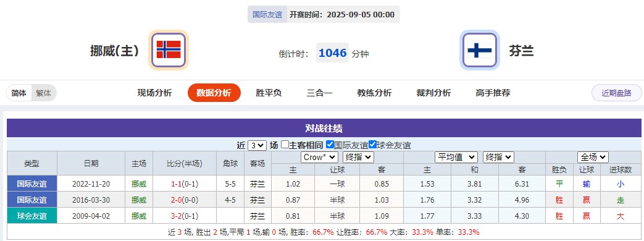The width and height of the screenshot is (644, 241).
Task: Click the 角球 column header
Action: (230, 163)
